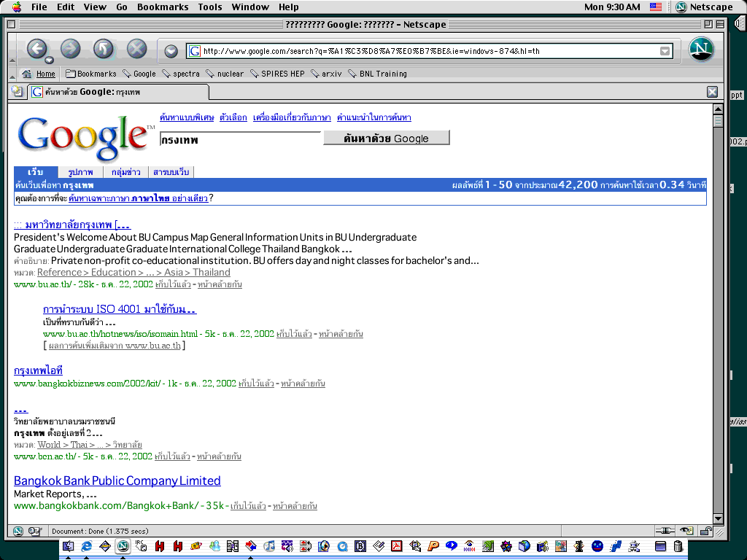The image size is (747, 560).
Task: Go back with the Back arrow button
Action: pyautogui.click(x=37, y=49)
